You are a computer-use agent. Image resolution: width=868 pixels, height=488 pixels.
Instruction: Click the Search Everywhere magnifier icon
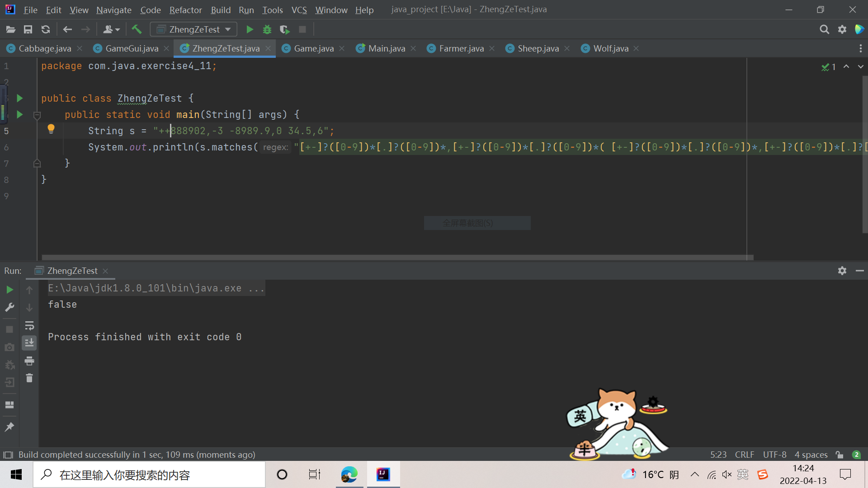click(x=824, y=30)
